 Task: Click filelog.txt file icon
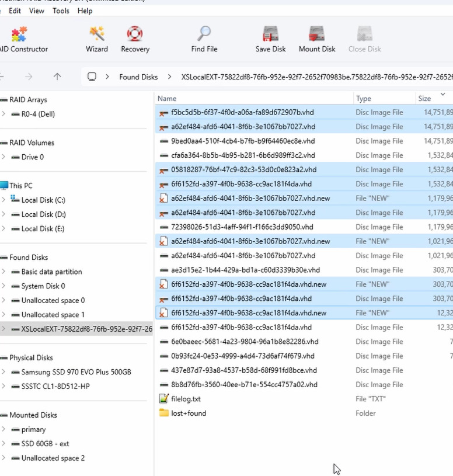[x=164, y=398]
